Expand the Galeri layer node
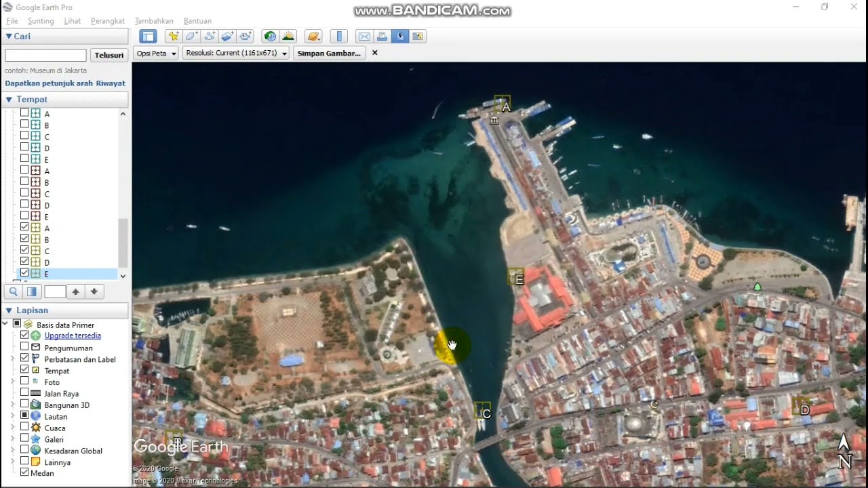This screenshot has width=868, height=488. pyautogui.click(x=12, y=439)
